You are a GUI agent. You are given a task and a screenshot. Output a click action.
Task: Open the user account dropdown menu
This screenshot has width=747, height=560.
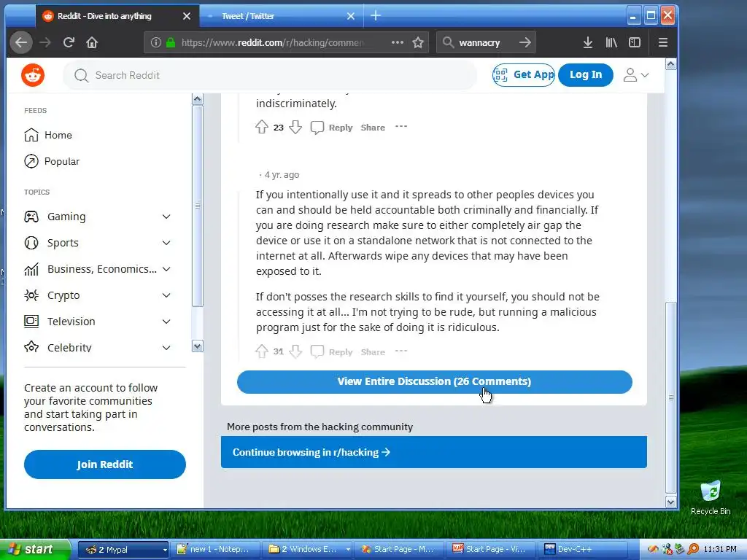coord(636,75)
